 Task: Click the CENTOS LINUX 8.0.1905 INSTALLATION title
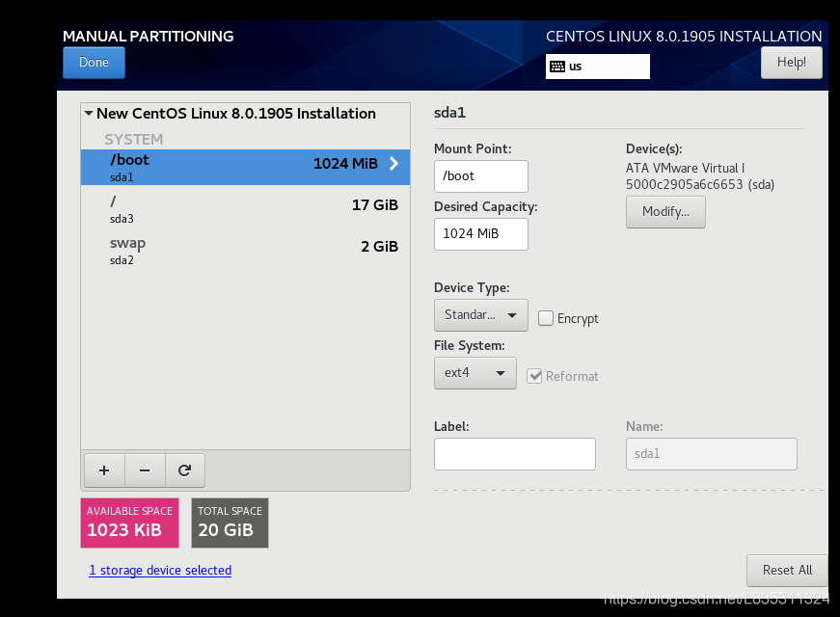click(684, 37)
